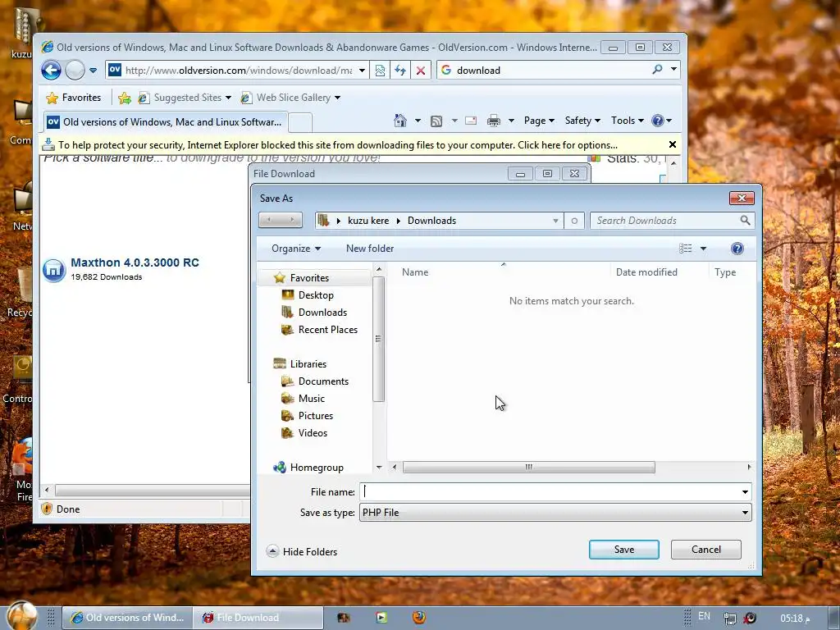
Task: Click the security shield in IE status bar
Action: (x=47, y=509)
